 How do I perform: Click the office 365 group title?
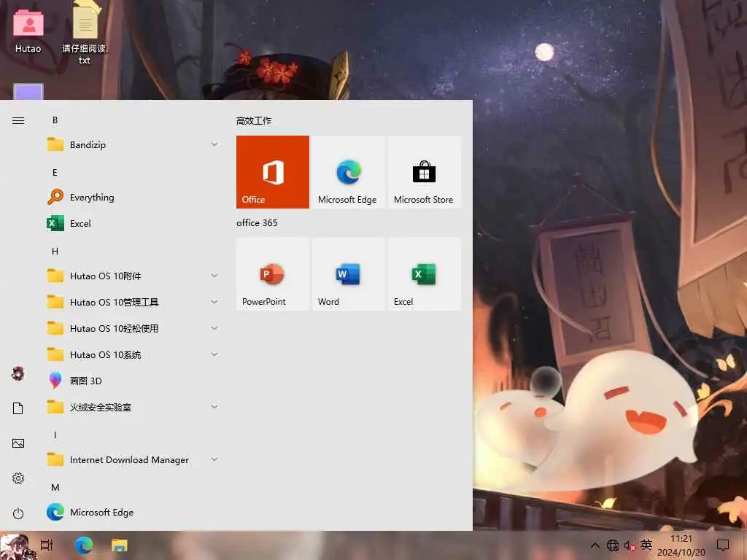[x=257, y=223]
